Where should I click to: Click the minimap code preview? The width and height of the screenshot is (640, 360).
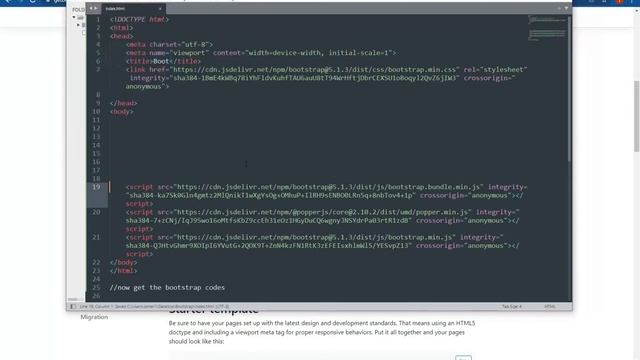click(547, 29)
